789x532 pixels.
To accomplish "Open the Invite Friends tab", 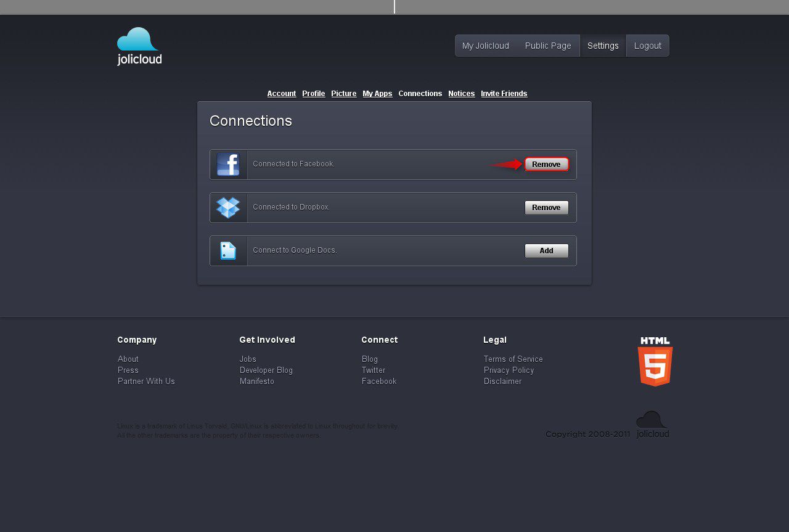I will pyautogui.click(x=504, y=94).
